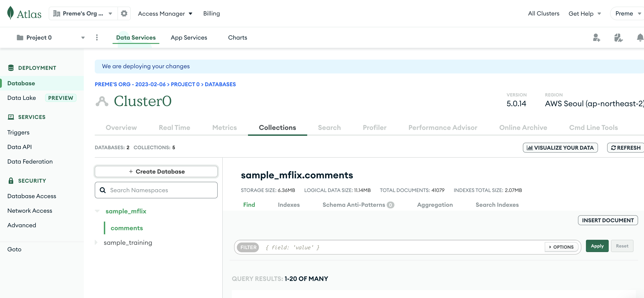Viewport: 644px width, 298px height.
Task: Click the Project 0 breadcrumb link
Action: (x=185, y=84)
